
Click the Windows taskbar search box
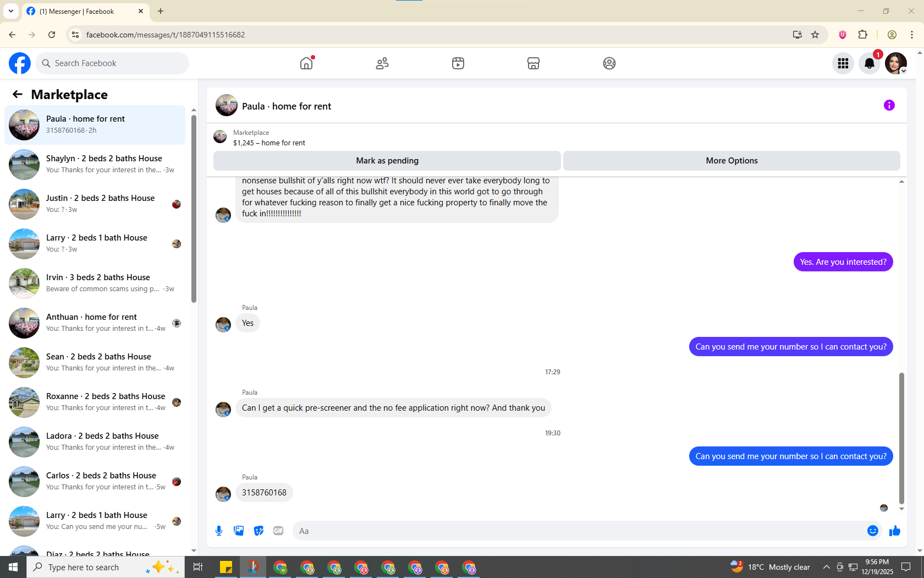106,567
